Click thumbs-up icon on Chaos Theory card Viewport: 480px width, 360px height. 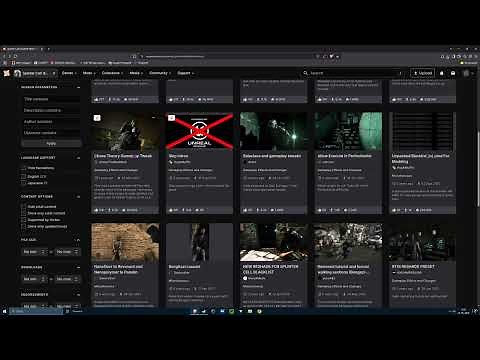(96, 210)
